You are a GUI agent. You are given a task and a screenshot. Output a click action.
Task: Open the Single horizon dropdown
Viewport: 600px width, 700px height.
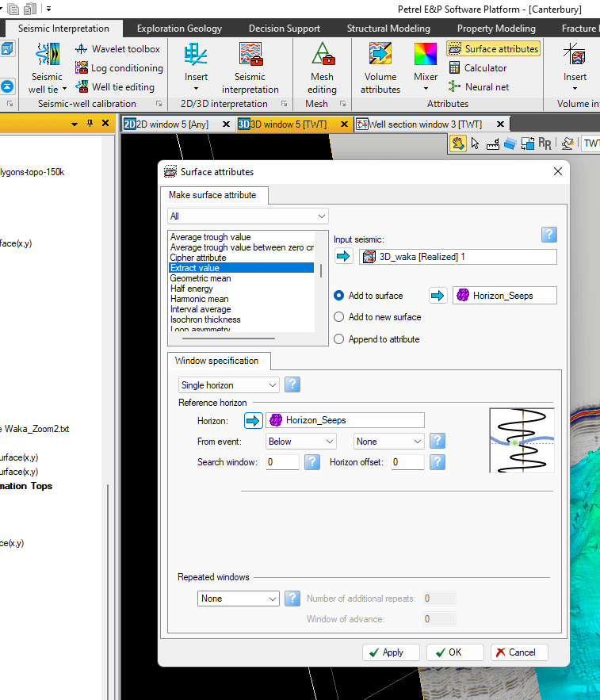[229, 385]
